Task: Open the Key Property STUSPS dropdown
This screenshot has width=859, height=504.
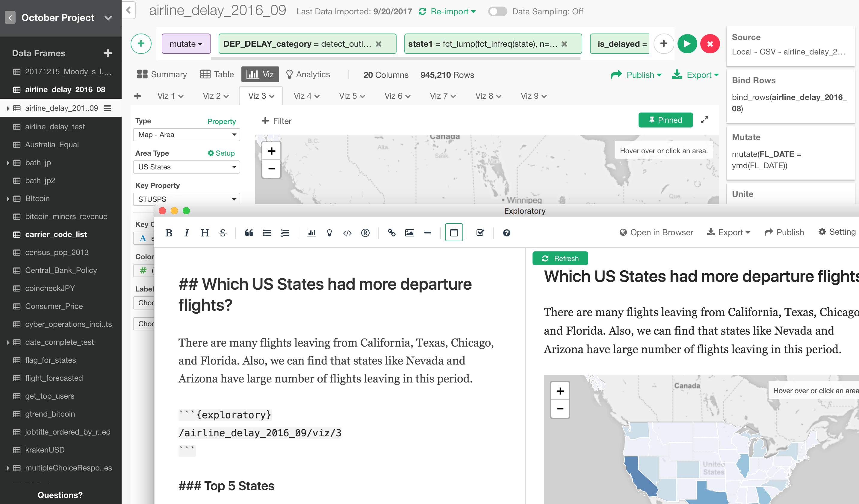Action: (x=187, y=199)
